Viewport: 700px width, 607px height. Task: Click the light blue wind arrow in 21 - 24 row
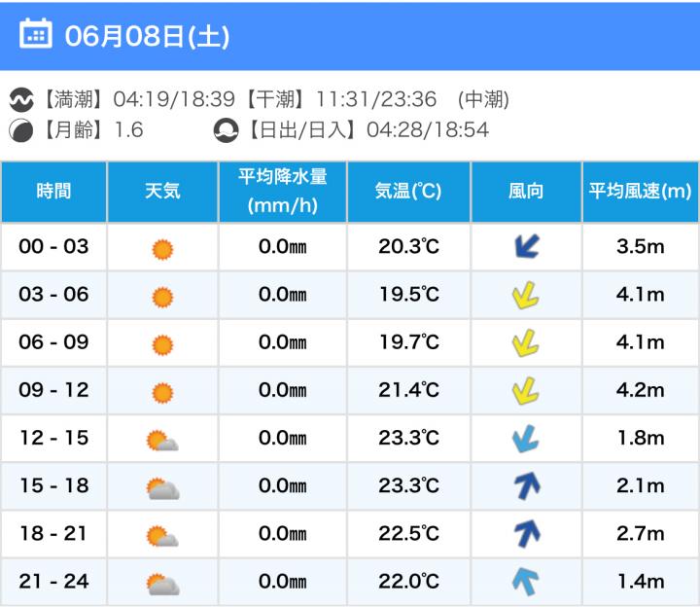(526, 582)
